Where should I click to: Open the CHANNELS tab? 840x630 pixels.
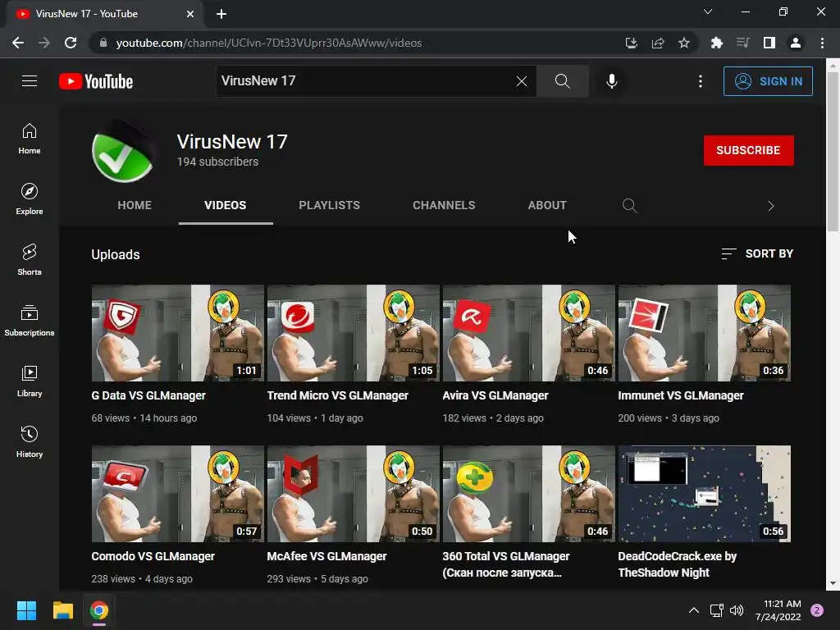(444, 205)
